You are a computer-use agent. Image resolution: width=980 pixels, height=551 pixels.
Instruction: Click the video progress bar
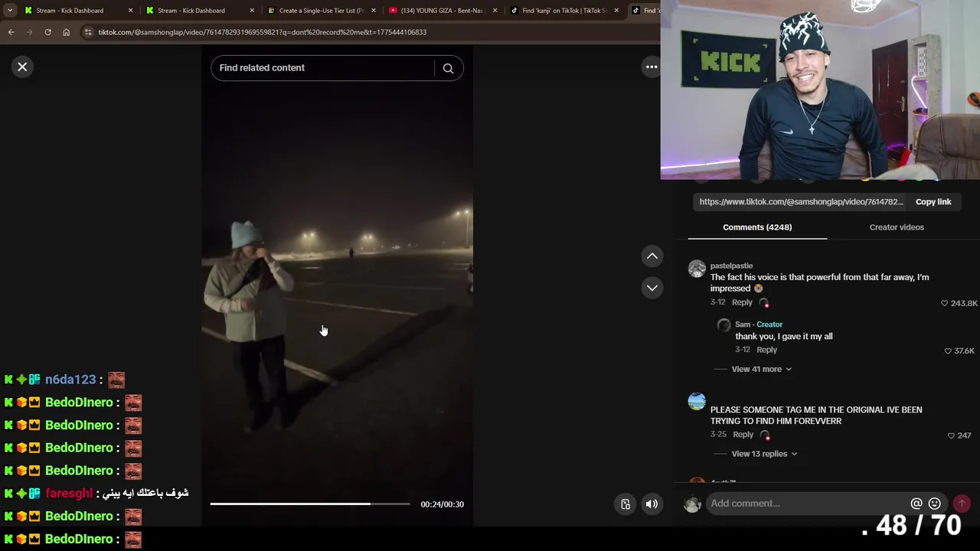[310, 504]
